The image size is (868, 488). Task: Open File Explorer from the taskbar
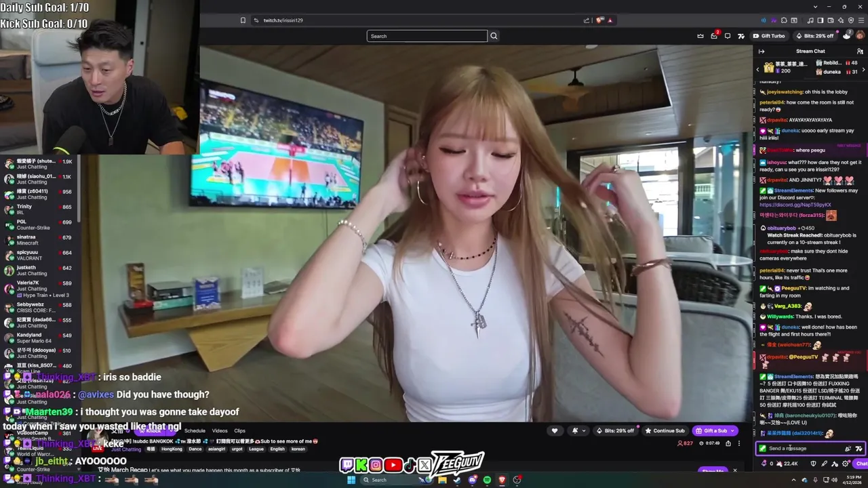pos(442,480)
